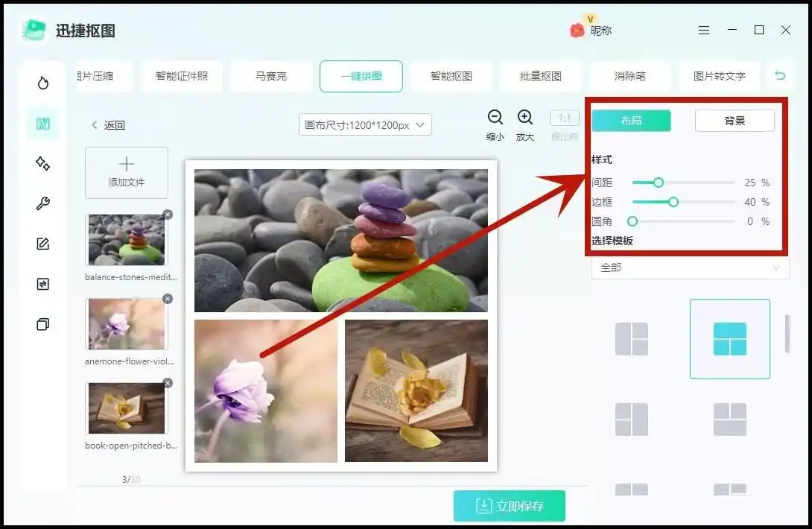The height and width of the screenshot is (529, 812).
Task: Remove the balance-stones thumbnail via its X
Action: tap(167, 215)
